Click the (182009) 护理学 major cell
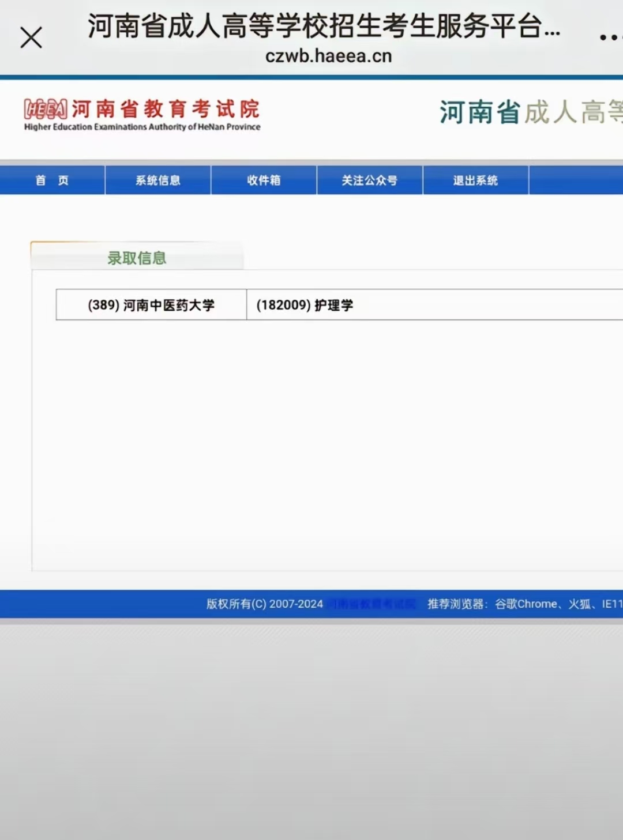623x840 pixels. 305,305
